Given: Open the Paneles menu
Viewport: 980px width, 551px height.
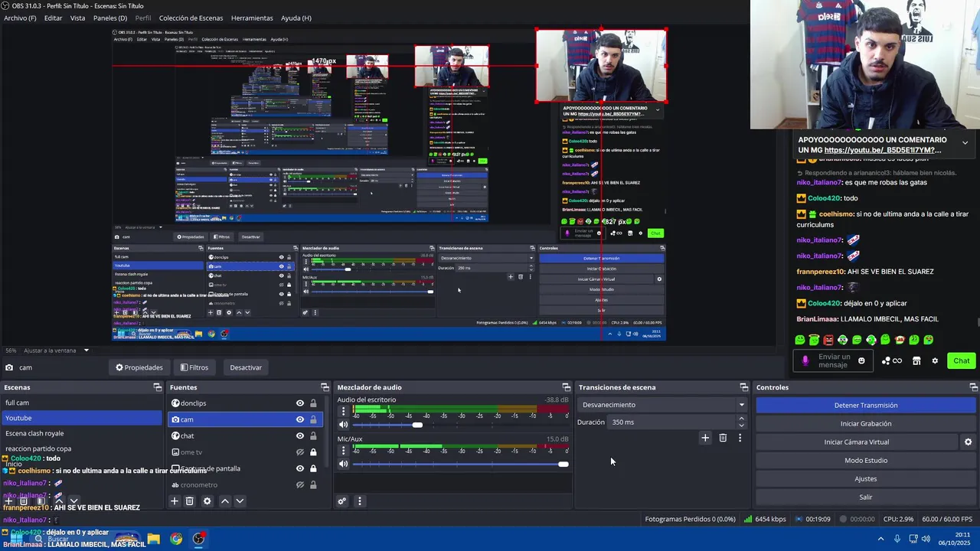Looking at the screenshot, I should pos(110,18).
